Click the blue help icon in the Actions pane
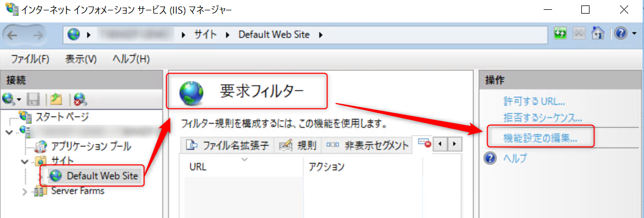The image size is (644, 218). click(x=490, y=159)
